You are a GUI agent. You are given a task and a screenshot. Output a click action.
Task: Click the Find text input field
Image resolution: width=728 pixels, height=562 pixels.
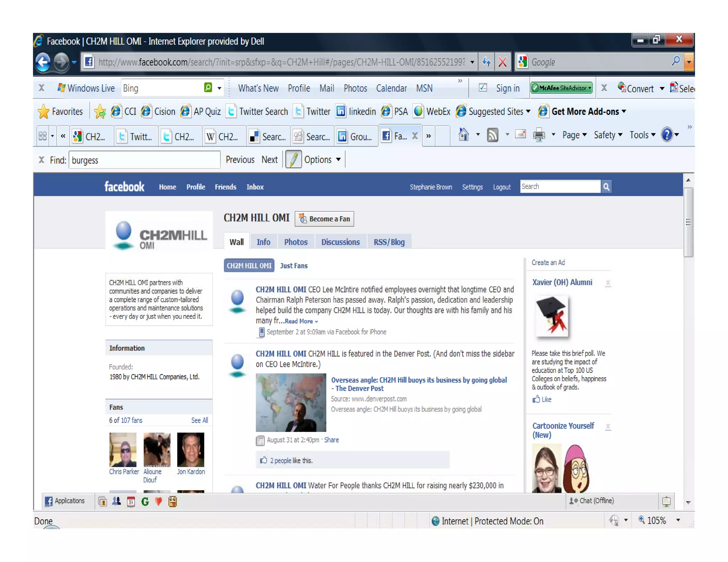144,160
